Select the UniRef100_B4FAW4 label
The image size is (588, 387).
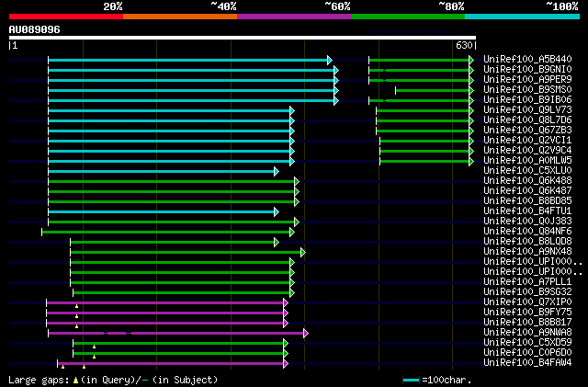coord(527,362)
